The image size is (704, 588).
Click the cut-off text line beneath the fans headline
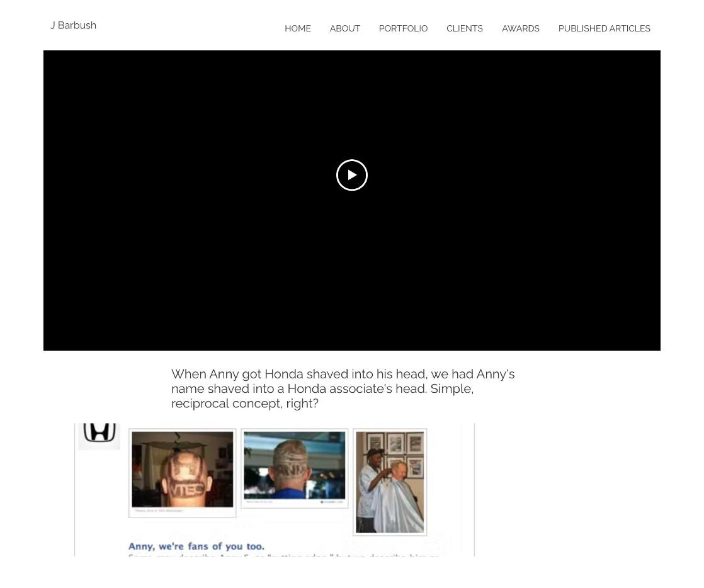283,556
